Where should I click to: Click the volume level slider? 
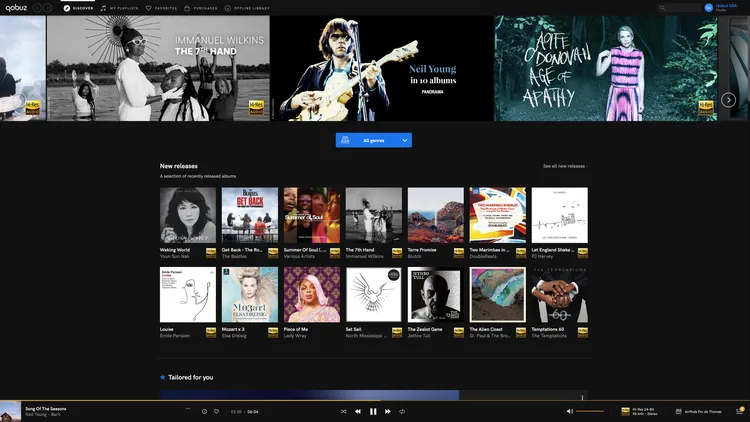[590, 411]
